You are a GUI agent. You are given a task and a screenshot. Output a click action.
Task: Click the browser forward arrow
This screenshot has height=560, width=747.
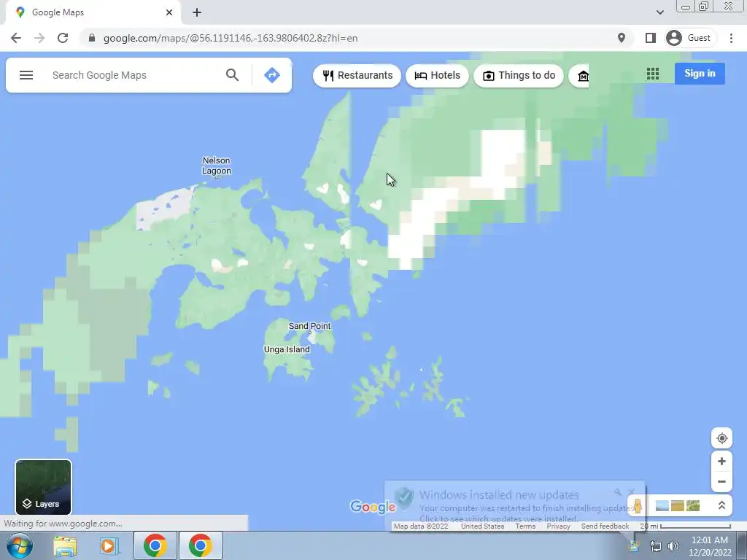(39, 38)
